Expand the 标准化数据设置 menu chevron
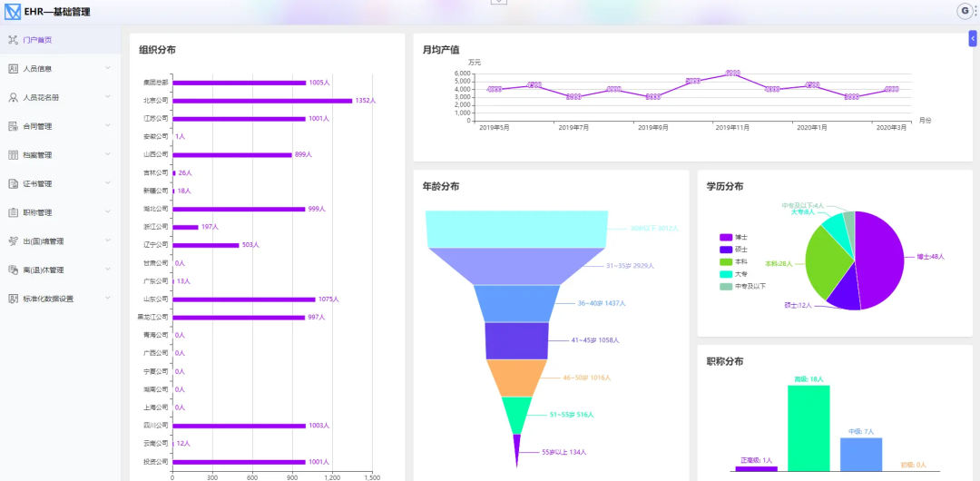This screenshot has height=481, width=980. tap(107, 298)
